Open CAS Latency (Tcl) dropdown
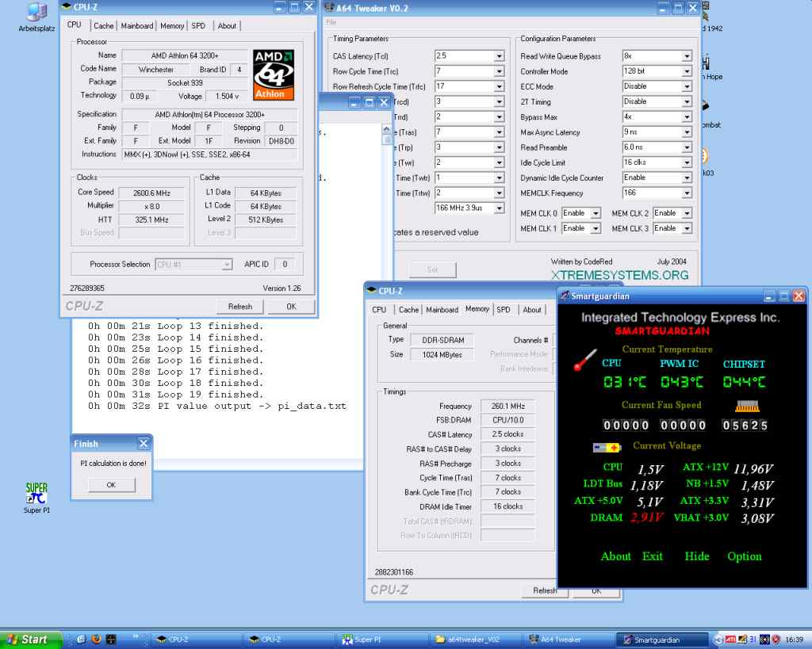Screen dimensions: 812x649 pyautogui.click(x=500, y=56)
